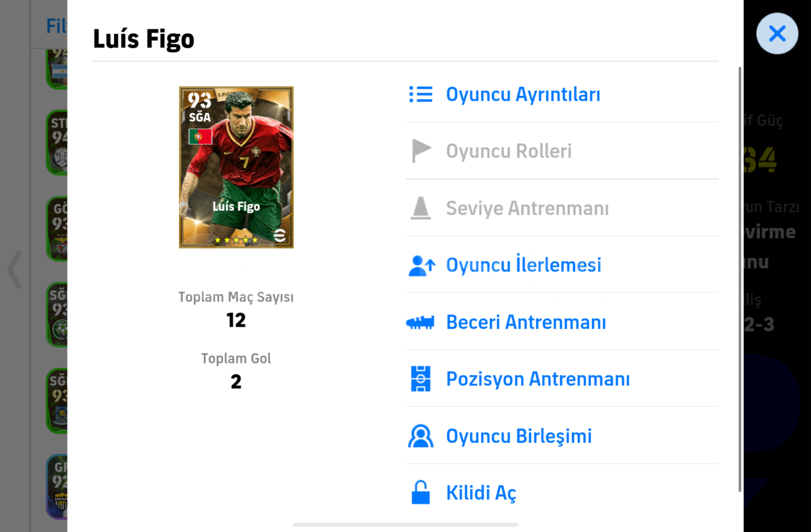
Task: Tap Kilidi Aç to unlock player
Action: point(481,493)
